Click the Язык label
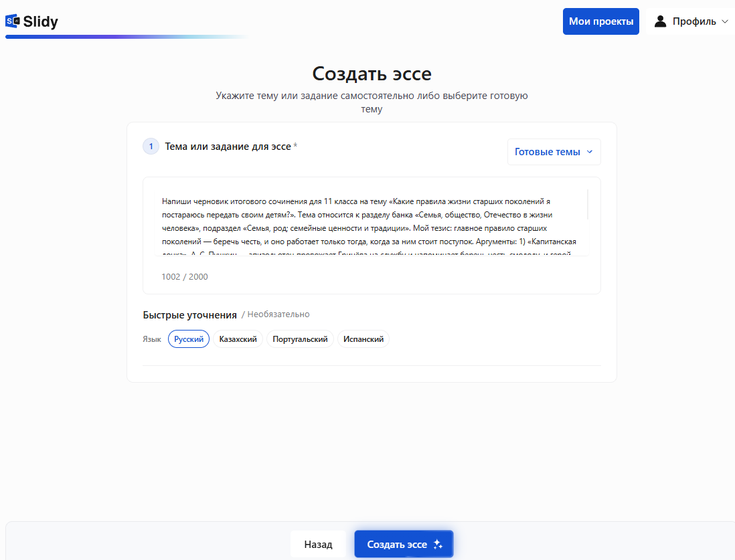Screen dimensions: 735x560 click(152, 339)
